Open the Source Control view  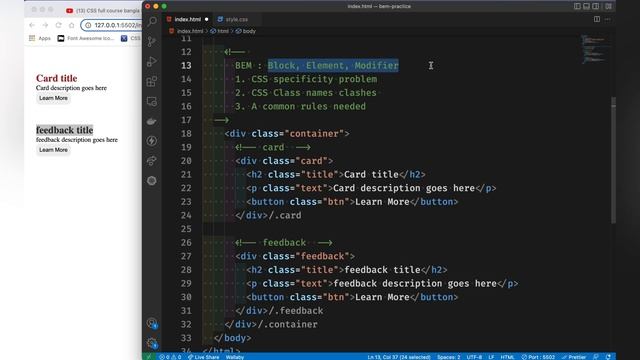pyautogui.click(x=152, y=41)
